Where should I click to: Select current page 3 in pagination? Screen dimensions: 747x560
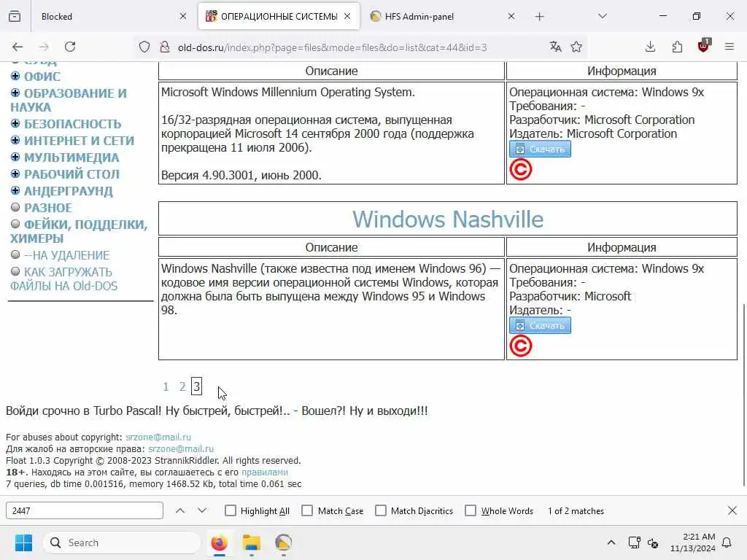(197, 386)
